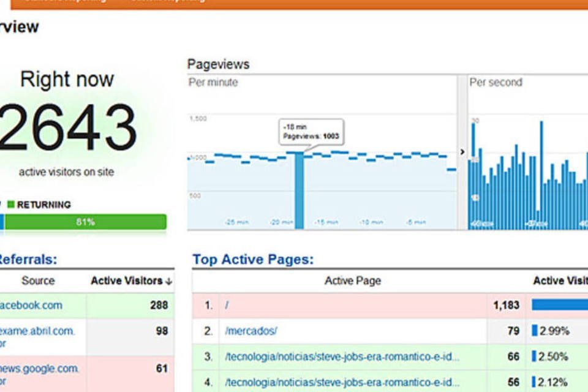This screenshot has height=392, width=588.
Task: Click the blue bar beside 1,183 visitors
Action: point(559,305)
